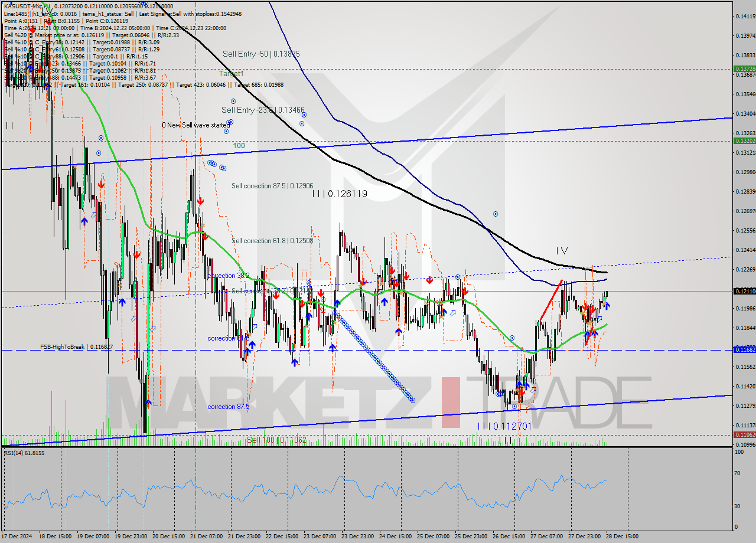Image resolution: width=756 pixels, height=543 pixels.
Task: Click the red diagonal trendline left of 'I V'
Action: pyautogui.click(x=550, y=300)
